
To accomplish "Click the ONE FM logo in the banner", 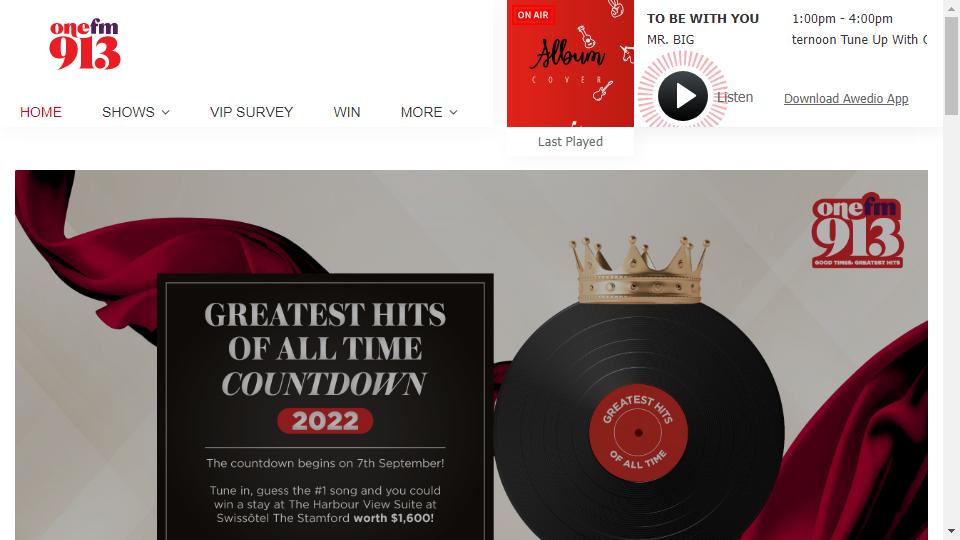I will coord(857,231).
